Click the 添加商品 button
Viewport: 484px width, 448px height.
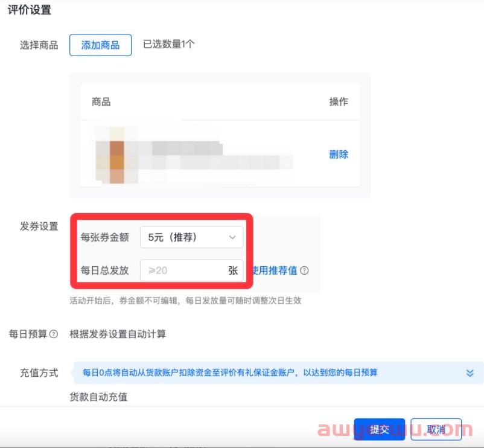click(x=100, y=45)
